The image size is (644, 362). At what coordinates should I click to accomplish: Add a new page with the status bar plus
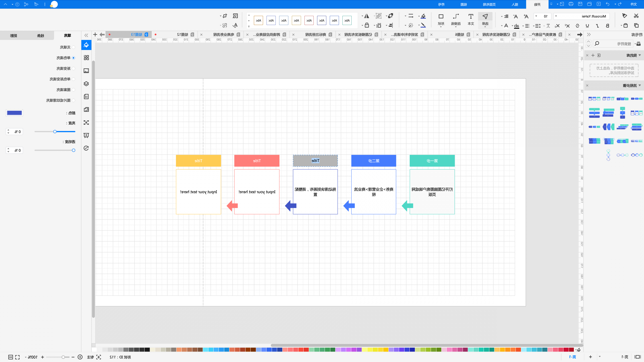[x=591, y=357]
